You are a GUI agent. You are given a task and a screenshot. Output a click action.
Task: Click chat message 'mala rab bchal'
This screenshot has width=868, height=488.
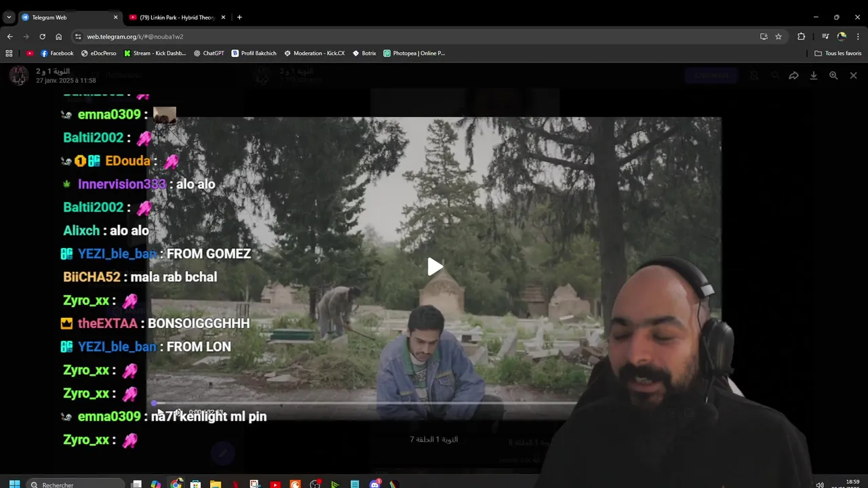(174, 277)
